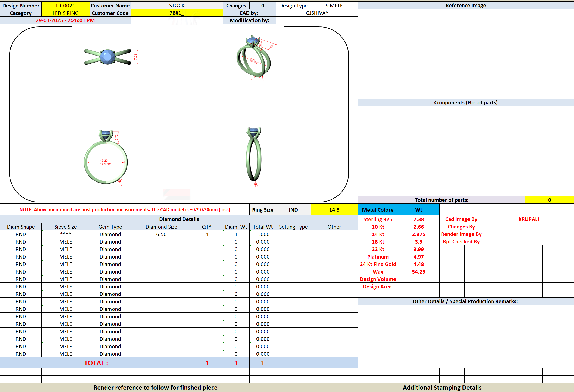The image size is (574, 392).
Task: Select the date 29-01-2025 timestamp cell
Action: pos(65,20)
